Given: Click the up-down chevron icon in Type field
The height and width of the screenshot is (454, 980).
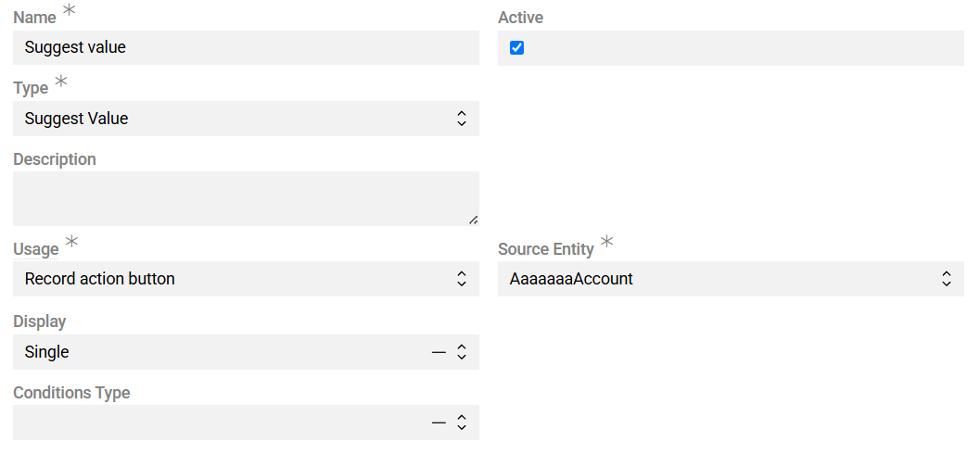Looking at the screenshot, I should 462,119.
